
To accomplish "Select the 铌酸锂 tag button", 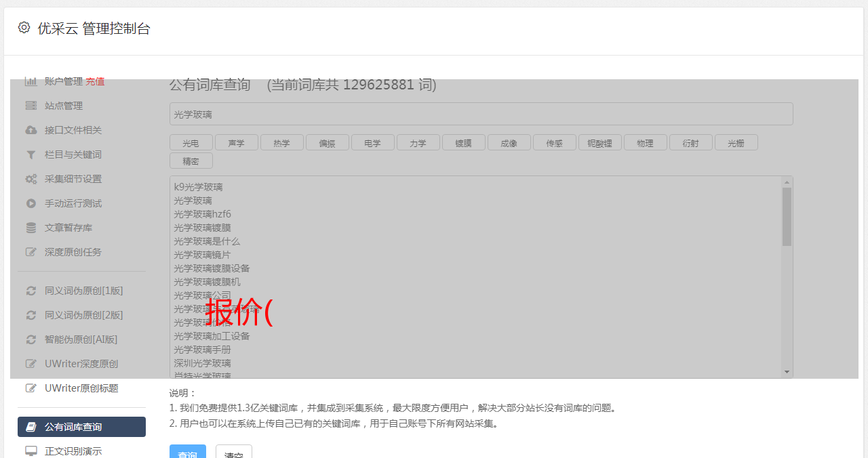I will click(x=599, y=143).
